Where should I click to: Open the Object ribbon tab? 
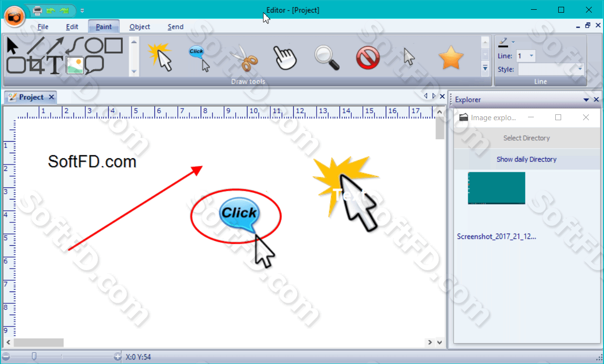(x=140, y=27)
